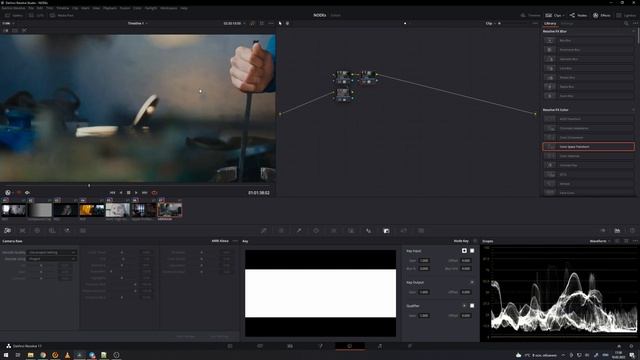Open the Tracker palette
Image resolution: width=640 pixels, height=360 pixels.
tap(333, 231)
